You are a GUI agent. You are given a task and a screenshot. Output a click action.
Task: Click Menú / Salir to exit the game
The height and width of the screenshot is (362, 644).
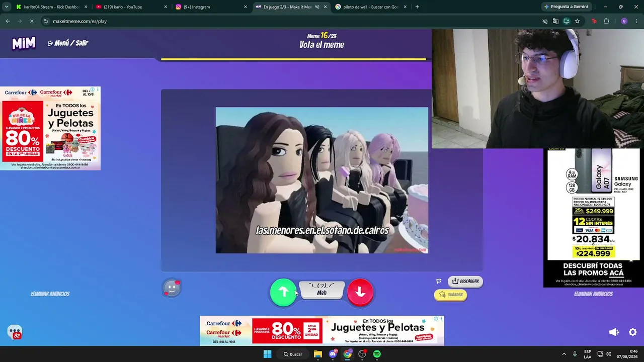(68, 43)
